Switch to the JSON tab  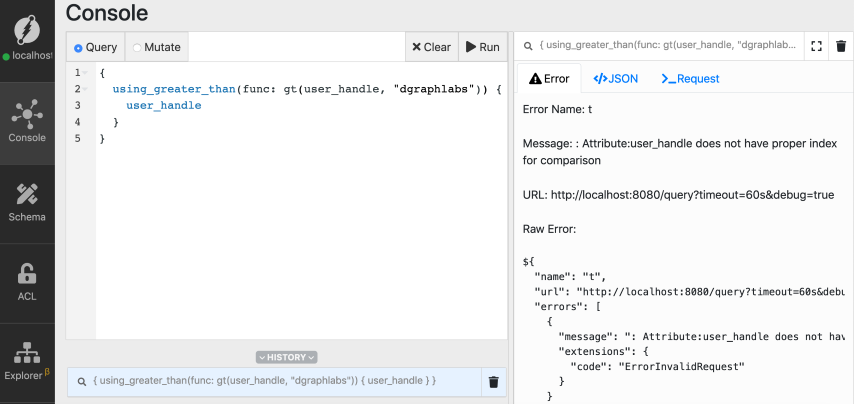[x=615, y=78]
